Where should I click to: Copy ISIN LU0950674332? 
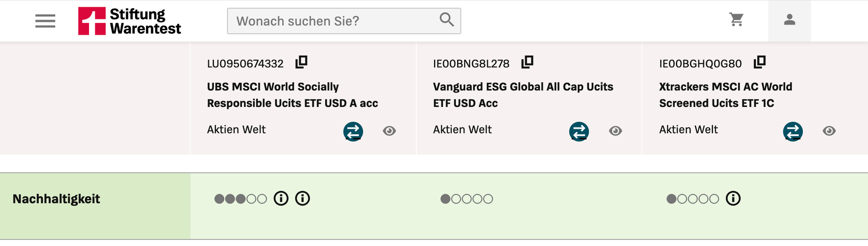[302, 62]
